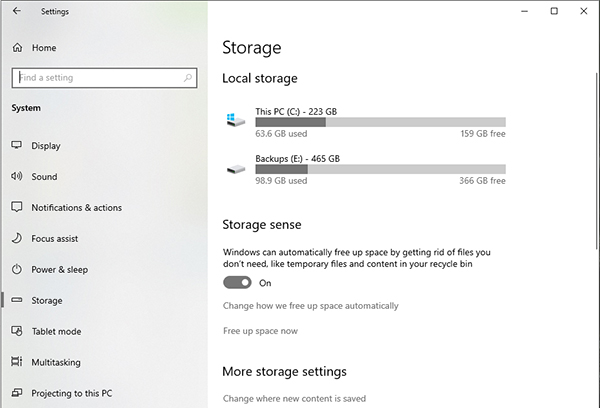
Task: Click the Find a setting search box
Action: click(x=104, y=78)
